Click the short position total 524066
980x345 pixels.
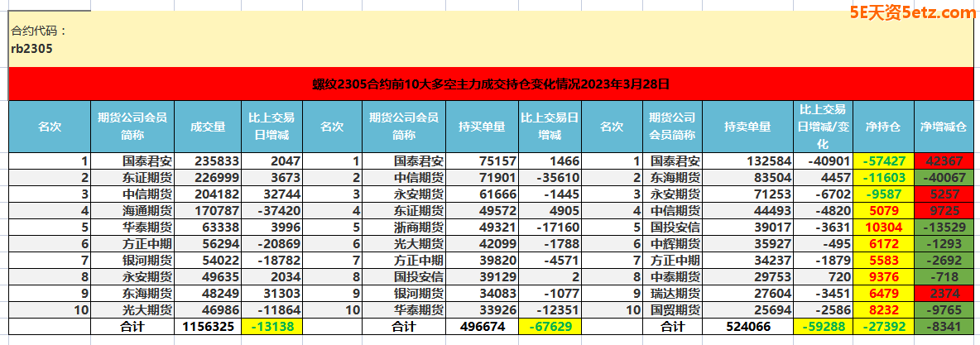(747, 327)
